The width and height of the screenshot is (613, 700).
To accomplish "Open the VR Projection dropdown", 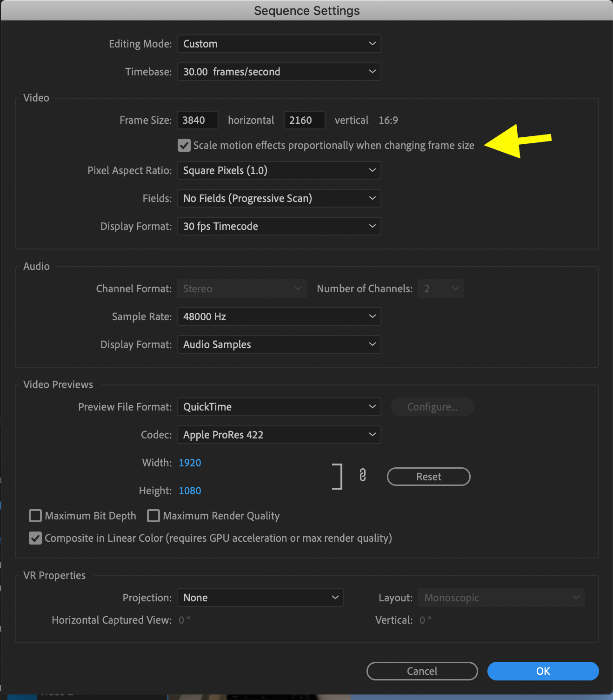I will pos(260,598).
